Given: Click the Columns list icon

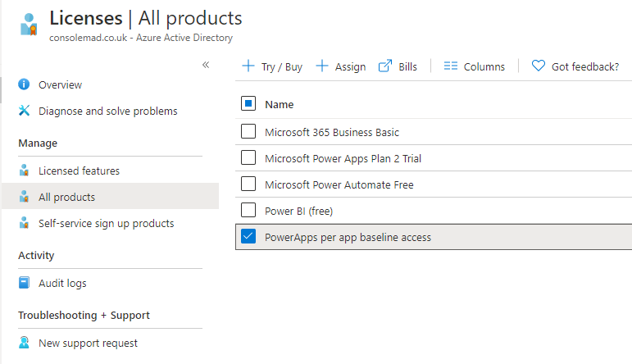Looking at the screenshot, I should point(451,66).
